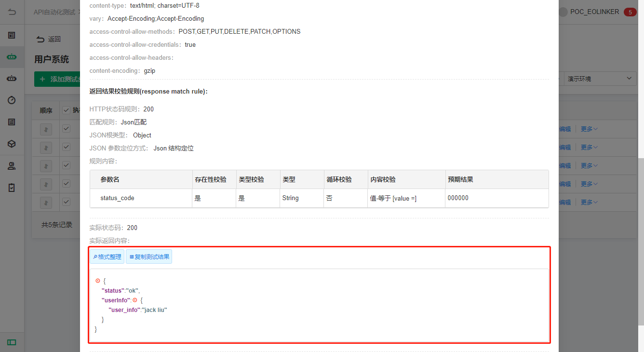Click the 共5条记录 record count text

[x=57, y=225]
